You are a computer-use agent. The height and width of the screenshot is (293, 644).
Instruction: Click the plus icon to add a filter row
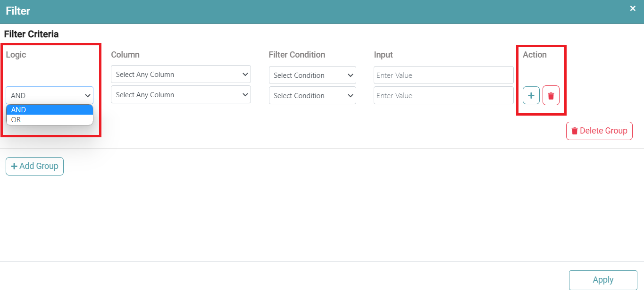(531, 96)
